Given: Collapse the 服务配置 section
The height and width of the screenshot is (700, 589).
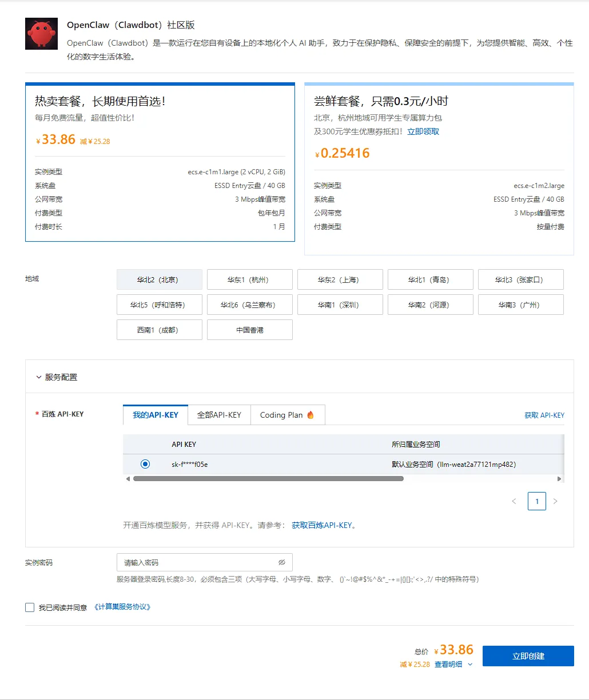Looking at the screenshot, I should (x=39, y=377).
